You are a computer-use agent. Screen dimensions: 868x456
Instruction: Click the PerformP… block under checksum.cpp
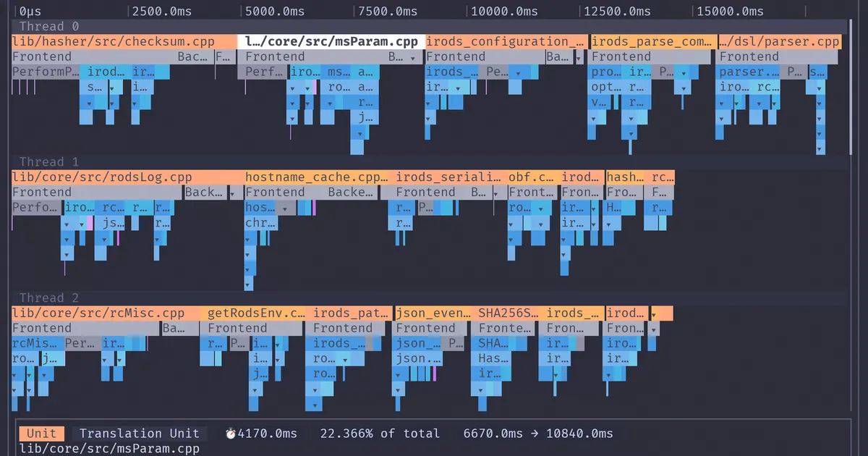(x=46, y=72)
